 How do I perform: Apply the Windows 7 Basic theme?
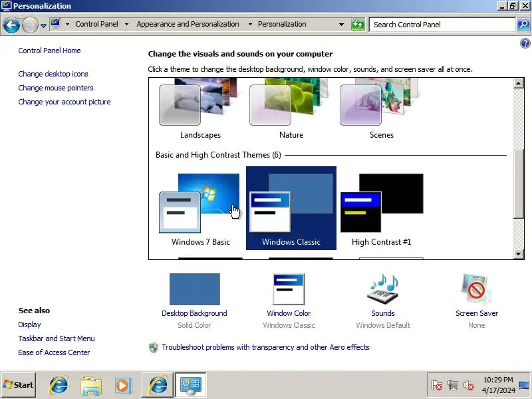[200, 208]
